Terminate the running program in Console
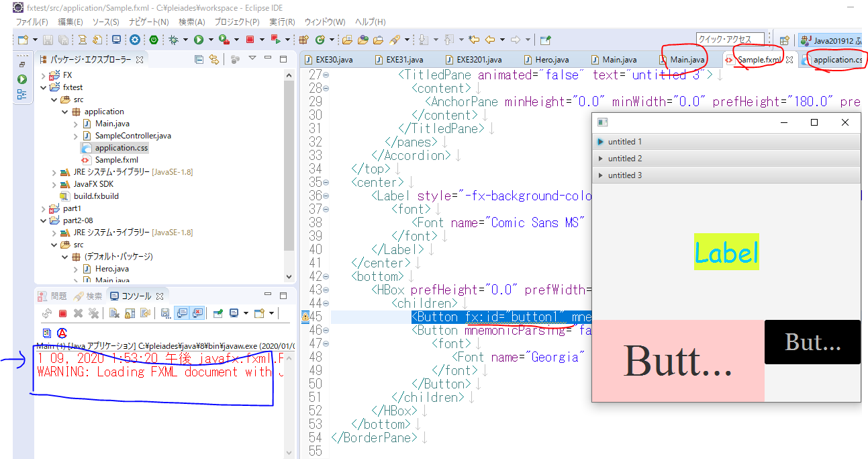The height and width of the screenshot is (459, 868). pos(62,313)
